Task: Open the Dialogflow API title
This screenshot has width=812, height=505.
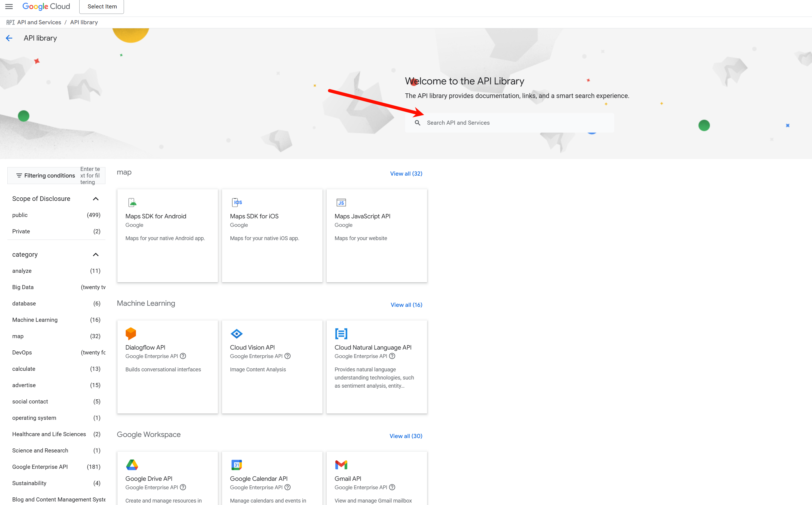Action: (x=145, y=348)
